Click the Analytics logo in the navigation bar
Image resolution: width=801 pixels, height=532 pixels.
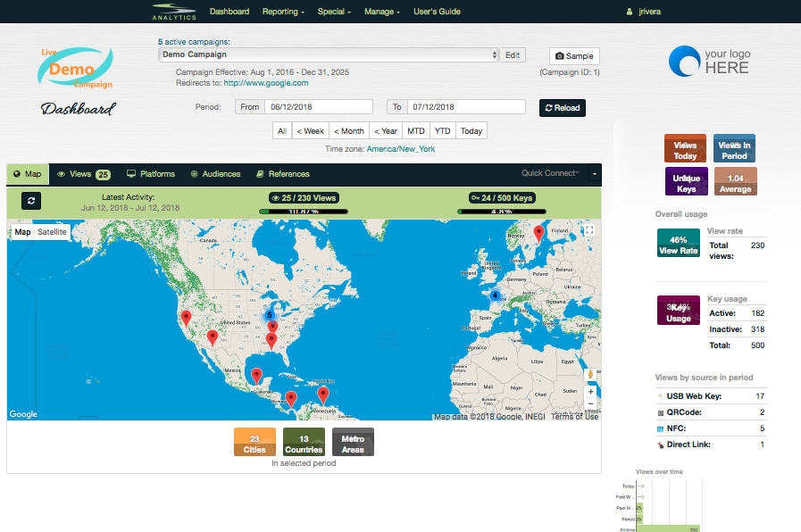click(173, 11)
